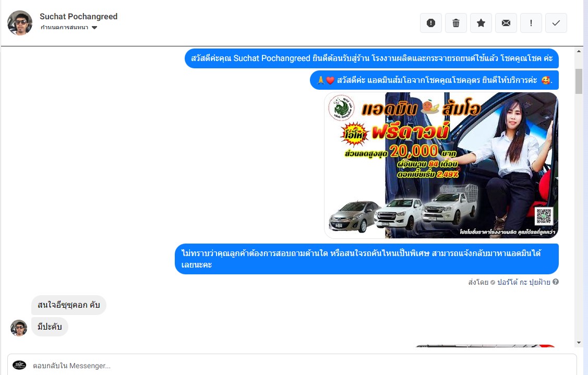The height and width of the screenshot is (375, 588).
Task: Mark conversation unread with envelope icon
Action: point(506,23)
